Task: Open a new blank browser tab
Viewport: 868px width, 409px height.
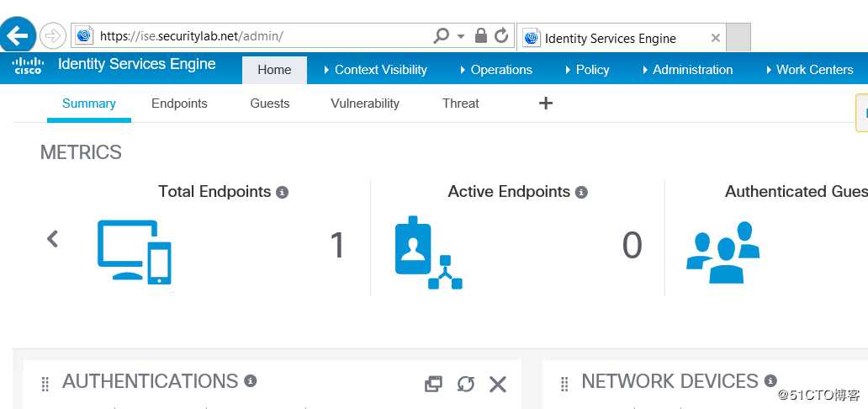Action: pyautogui.click(x=738, y=37)
